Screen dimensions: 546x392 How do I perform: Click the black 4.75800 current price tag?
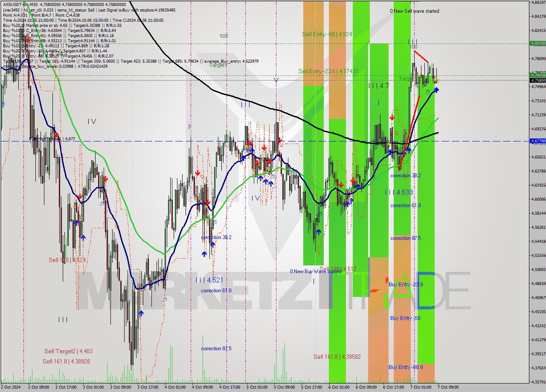coord(537,80)
